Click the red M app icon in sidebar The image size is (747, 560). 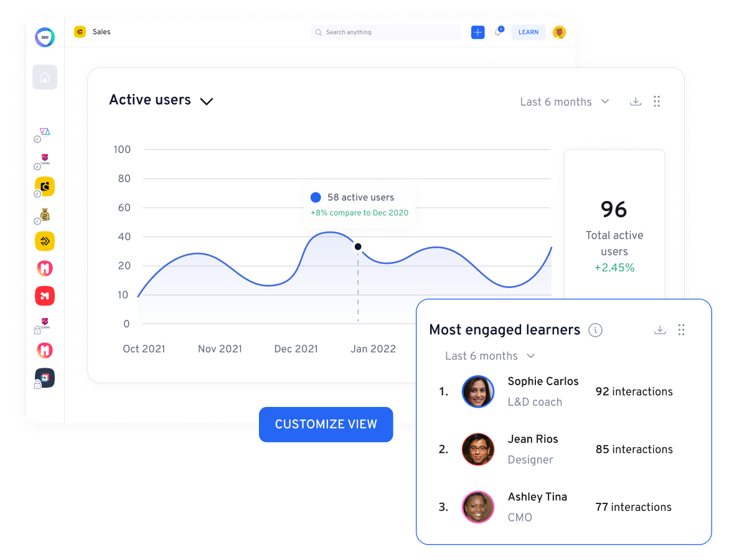[44, 296]
